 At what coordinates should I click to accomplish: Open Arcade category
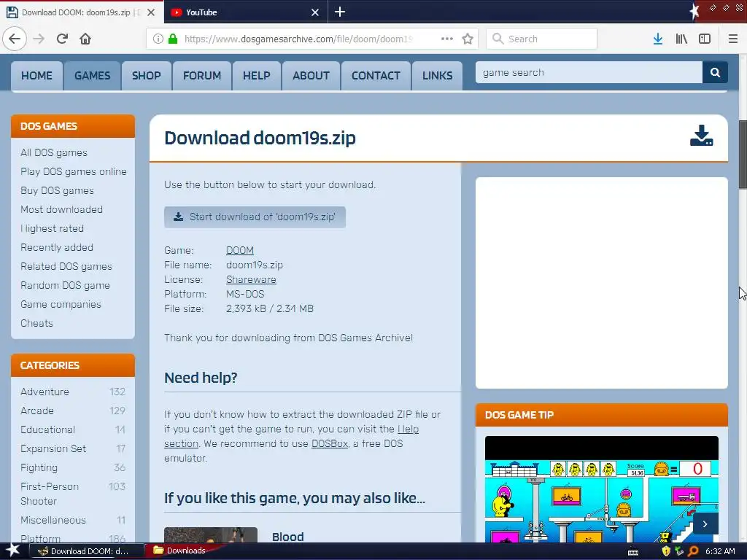(37, 411)
